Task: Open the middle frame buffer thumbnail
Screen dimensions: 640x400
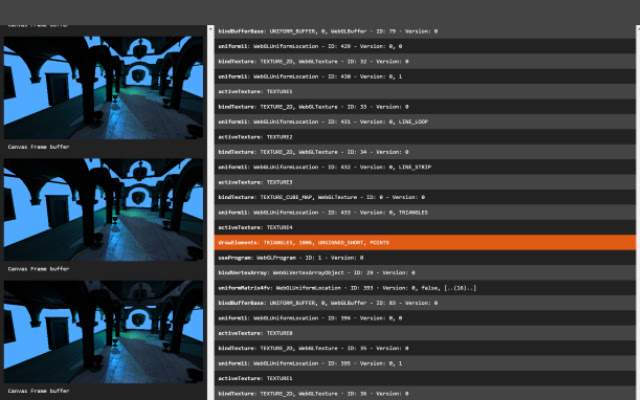Action: click(103, 210)
